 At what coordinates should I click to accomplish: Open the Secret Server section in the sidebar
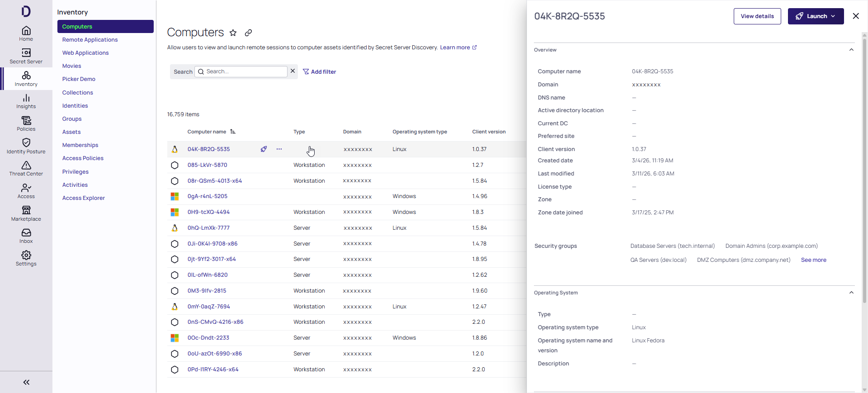(x=26, y=56)
